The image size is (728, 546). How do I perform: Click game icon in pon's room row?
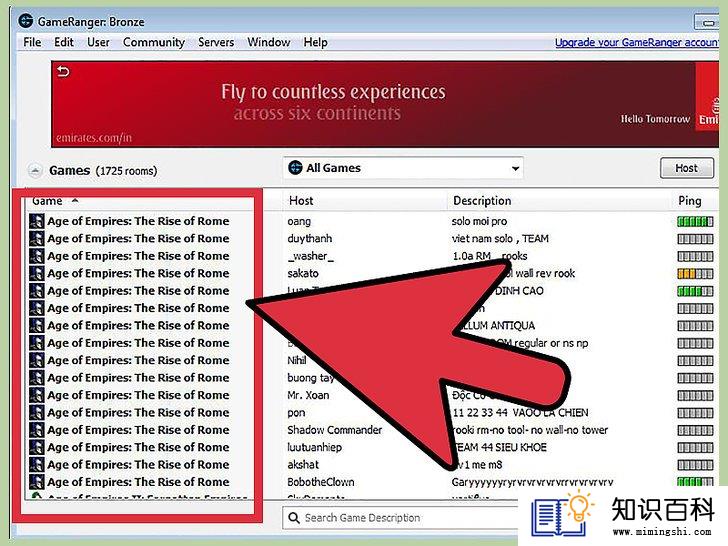tap(37, 413)
